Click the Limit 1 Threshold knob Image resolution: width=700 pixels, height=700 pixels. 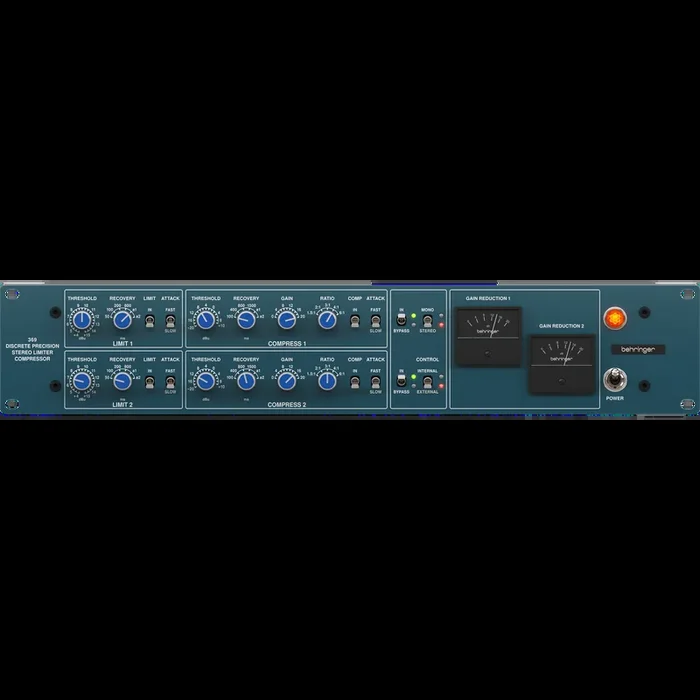click(82, 320)
